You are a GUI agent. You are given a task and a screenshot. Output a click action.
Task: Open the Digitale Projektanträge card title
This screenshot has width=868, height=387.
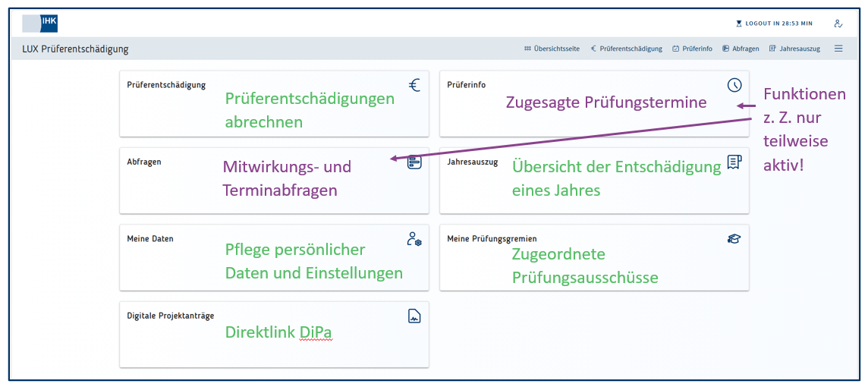[171, 316]
